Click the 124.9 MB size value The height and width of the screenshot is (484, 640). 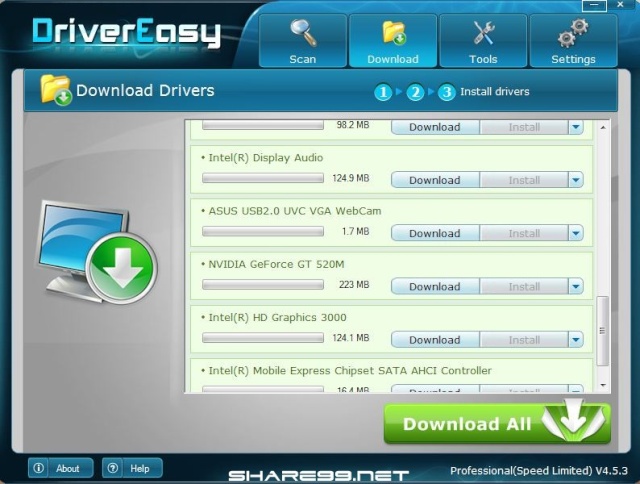(x=351, y=178)
